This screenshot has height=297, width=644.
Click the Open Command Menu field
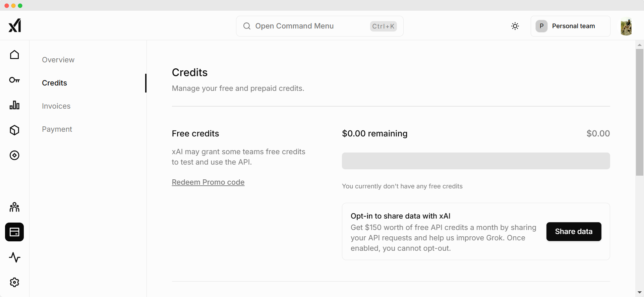tap(319, 26)
